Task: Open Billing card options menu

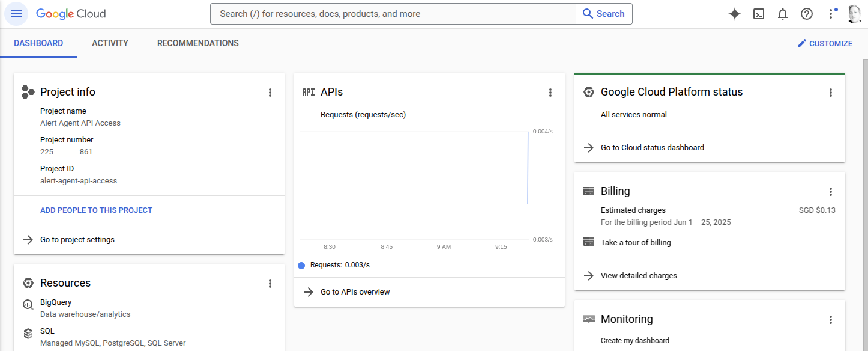Action: point(831,192)
